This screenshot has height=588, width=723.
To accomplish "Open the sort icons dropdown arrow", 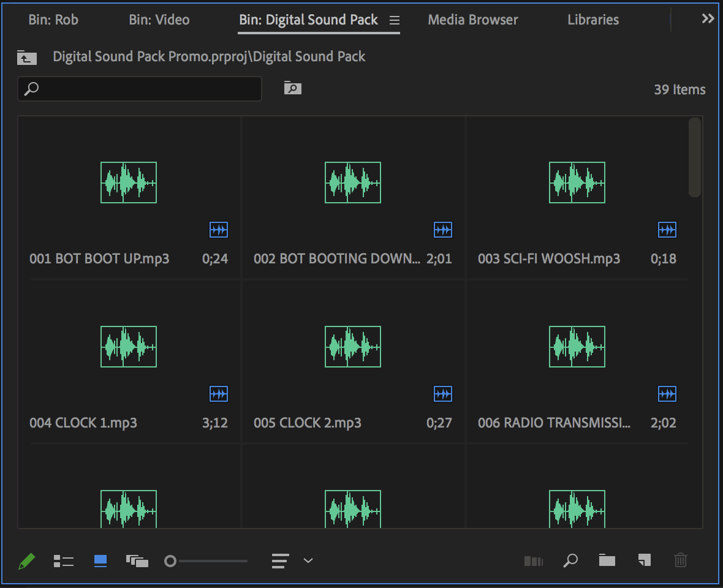I will point(308,561).
